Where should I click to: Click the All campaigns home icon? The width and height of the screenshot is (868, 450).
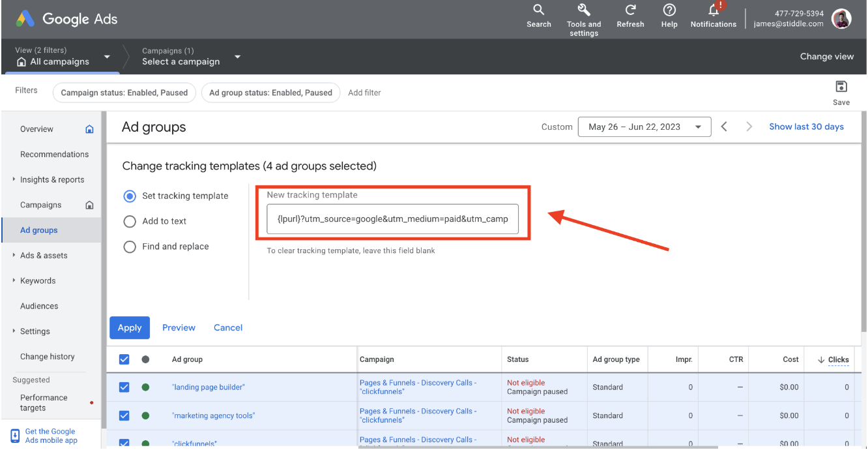pyautogui.click(x=22, y=62)
